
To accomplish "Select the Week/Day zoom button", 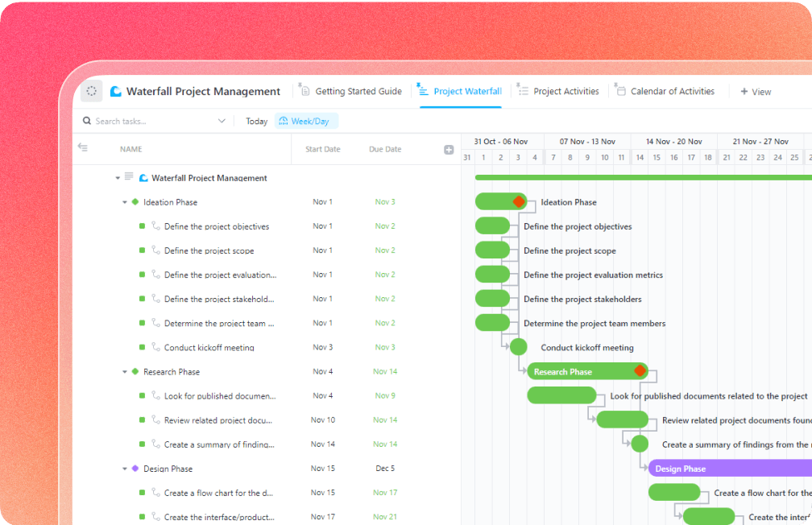I will point(306,121).
